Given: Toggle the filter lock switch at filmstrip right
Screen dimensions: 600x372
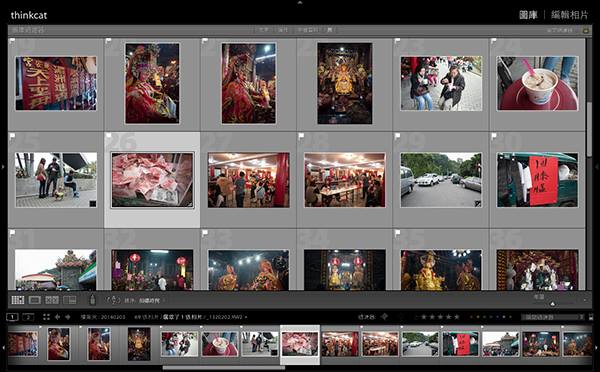Looking at the screenshot, I should coord(592,317).
